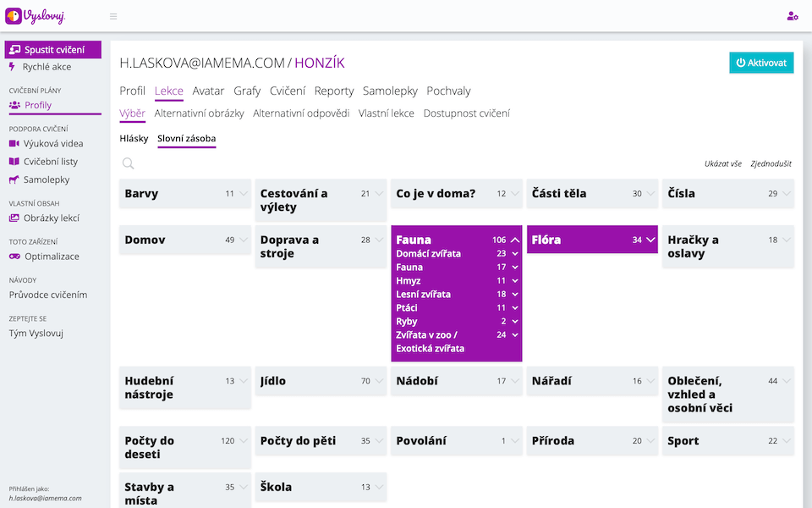
Task: Toggle the hamburger sidebar menu icon
Action: pyautogui.click(x=113, y=16)
